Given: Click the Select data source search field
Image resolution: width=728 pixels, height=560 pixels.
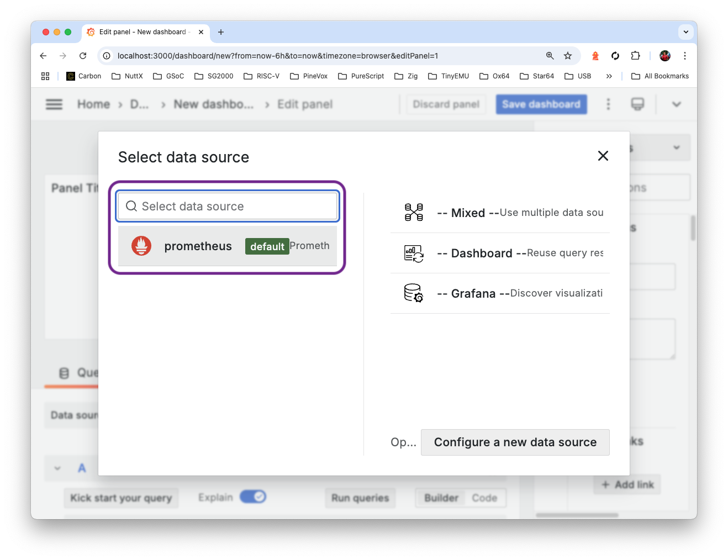Looking at the screenshot, I should pos(228,206).
